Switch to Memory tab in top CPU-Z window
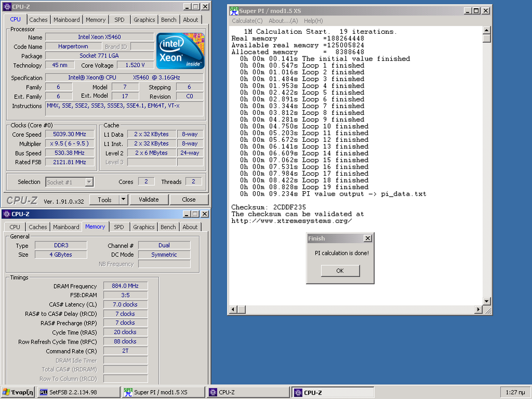This screenshot has height=399, width=532. [x=96, y=20]
